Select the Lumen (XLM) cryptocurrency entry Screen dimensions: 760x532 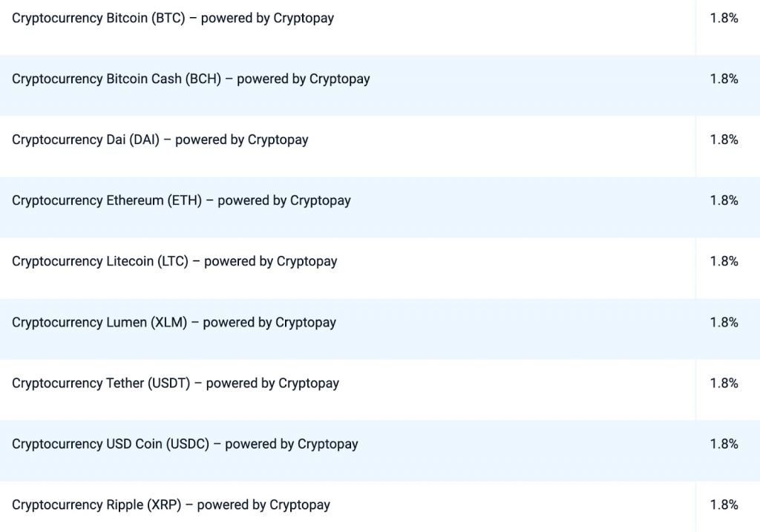[174, 323]
